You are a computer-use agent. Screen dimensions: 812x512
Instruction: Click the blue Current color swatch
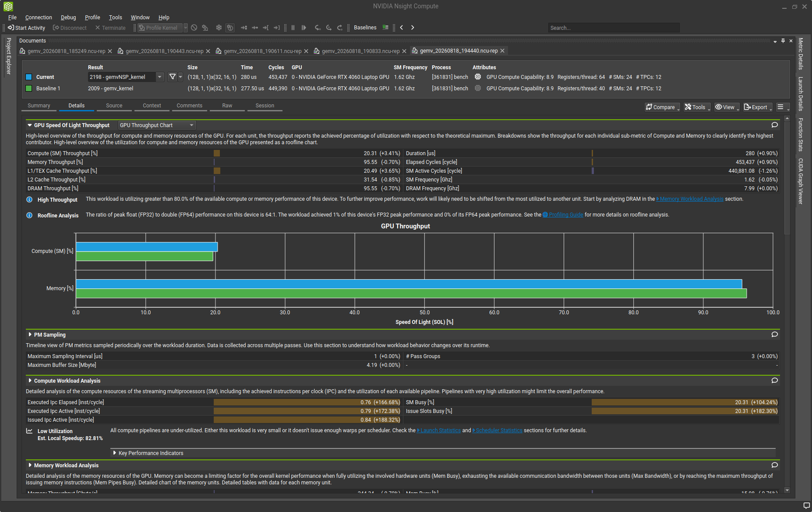point(29,77)
